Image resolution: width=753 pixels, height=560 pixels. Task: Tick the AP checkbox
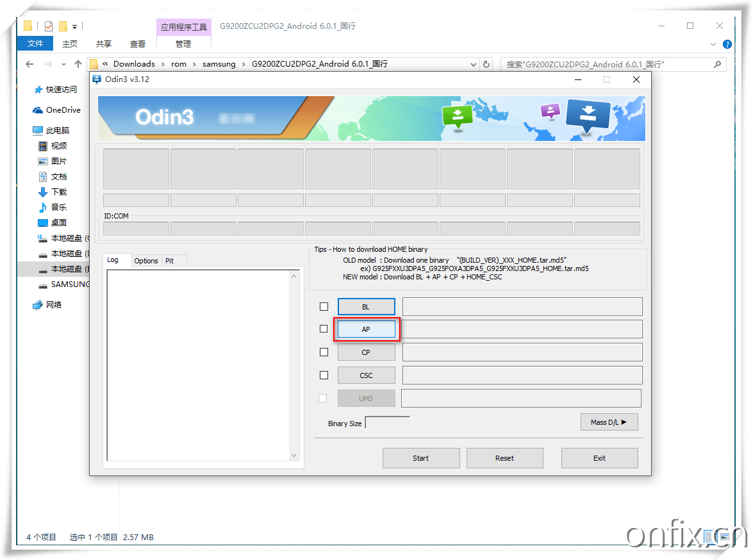tap(324, 329)
